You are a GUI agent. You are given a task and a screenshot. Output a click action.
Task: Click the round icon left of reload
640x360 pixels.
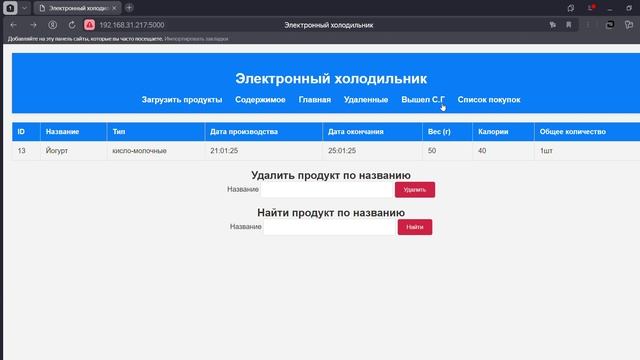click(53, 25)
